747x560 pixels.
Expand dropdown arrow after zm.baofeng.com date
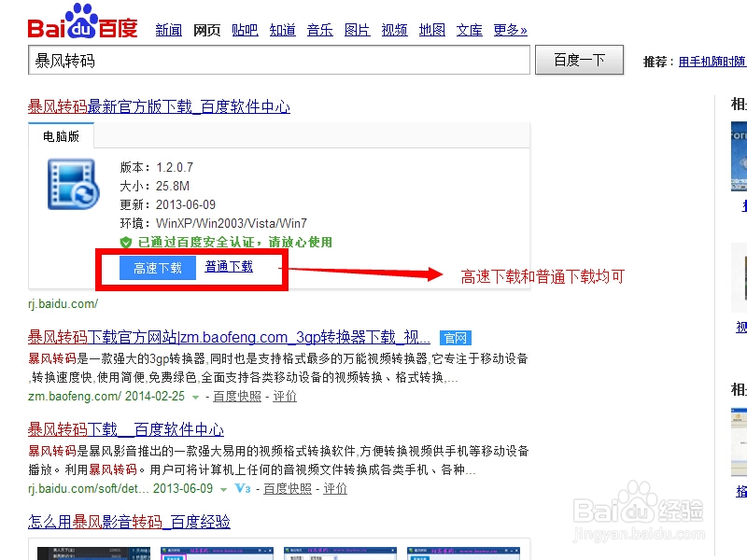pos(195,398)
